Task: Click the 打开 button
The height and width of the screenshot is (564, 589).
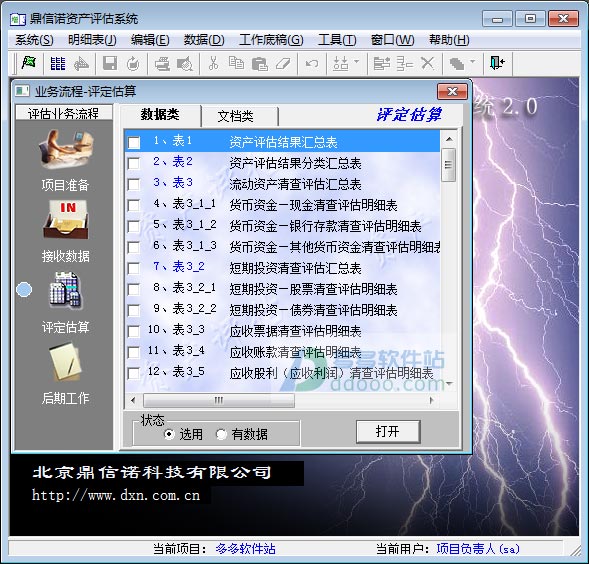Action: [388, 431]
